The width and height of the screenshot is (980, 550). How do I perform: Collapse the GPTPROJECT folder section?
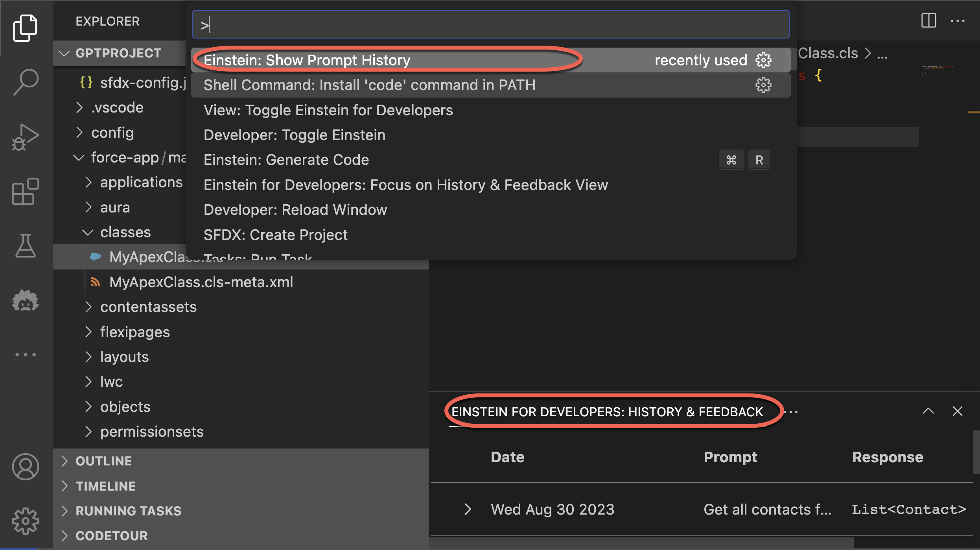coord(119,53)
